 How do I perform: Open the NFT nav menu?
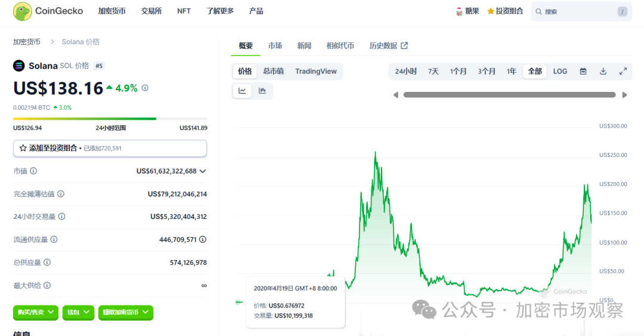(184, 11)
